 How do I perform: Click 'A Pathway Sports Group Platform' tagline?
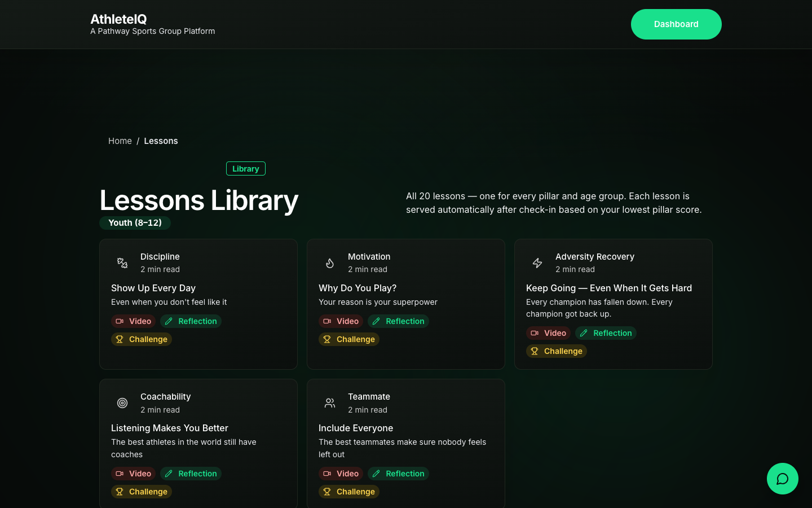coord(153,32)
